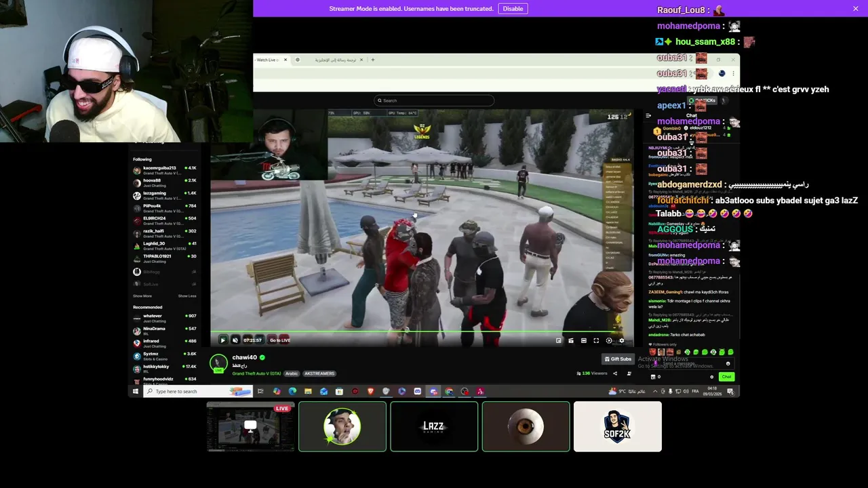
Task: Select the AKSTREAMERS tag
Action: pos(319,373)
